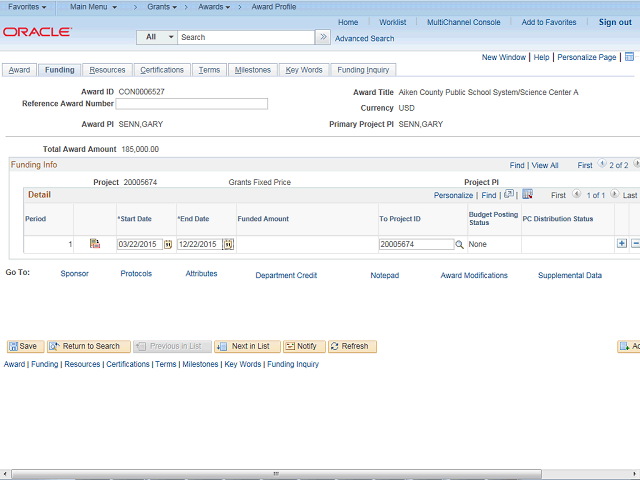The width and height of the screenshot is (640, 480).
Task: Switch to the Award tab
Action: pos(19,70)
